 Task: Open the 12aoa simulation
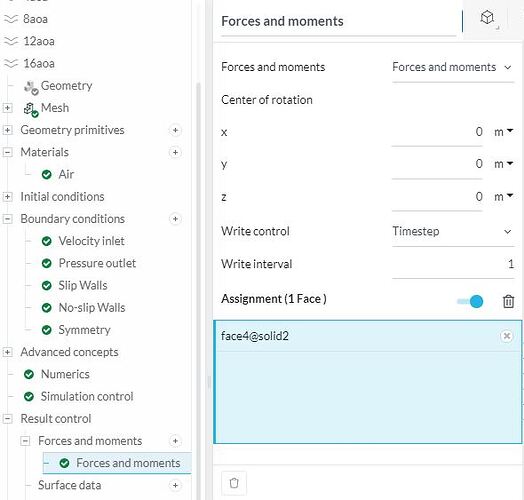(x=39, y=41)
